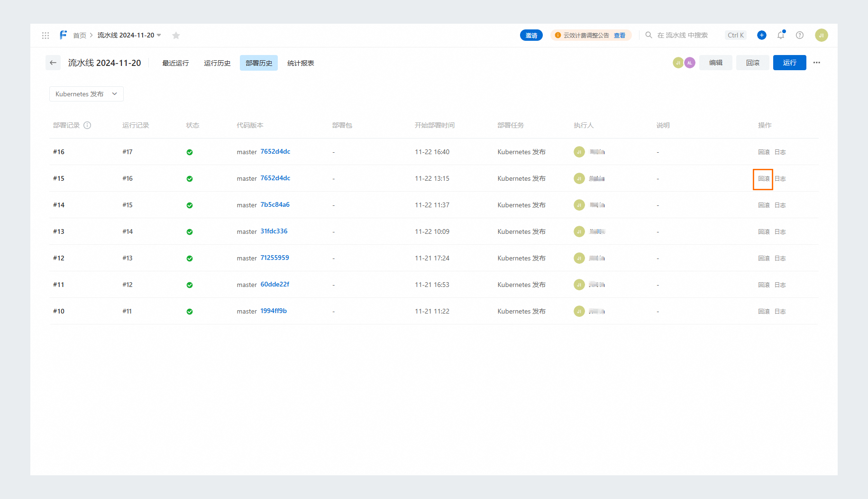
Task: Click the 邀请 invite button
Action: pyautogui.click(x=531, y=36)
